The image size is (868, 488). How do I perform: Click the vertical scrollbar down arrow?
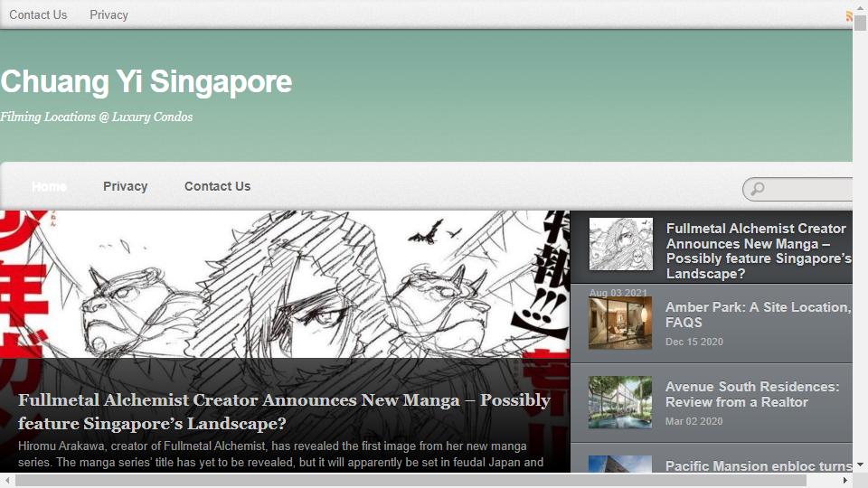point(860,465)
